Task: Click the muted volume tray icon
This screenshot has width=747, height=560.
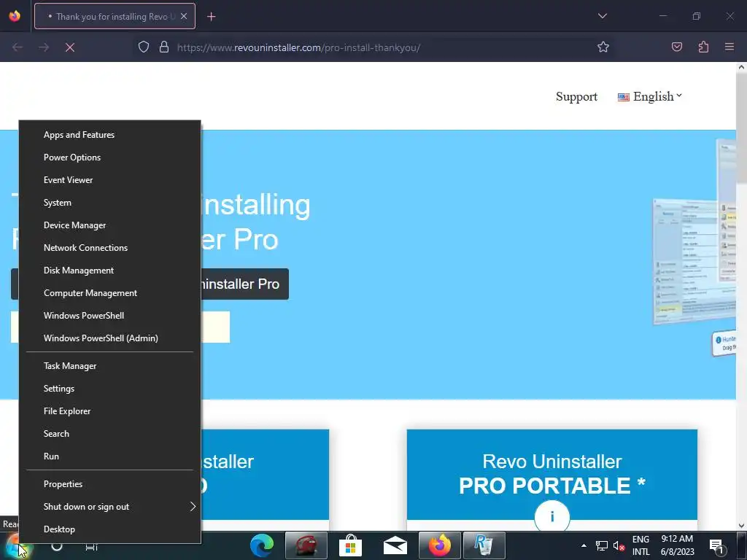Action: [619, 545]
